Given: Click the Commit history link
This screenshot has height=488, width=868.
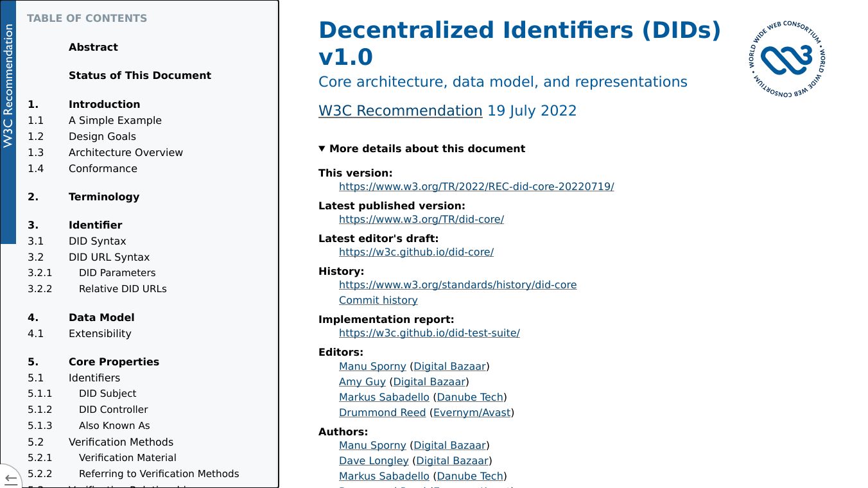Looking at the screenshot, I should pyautogui.click(x=378, y=300).
